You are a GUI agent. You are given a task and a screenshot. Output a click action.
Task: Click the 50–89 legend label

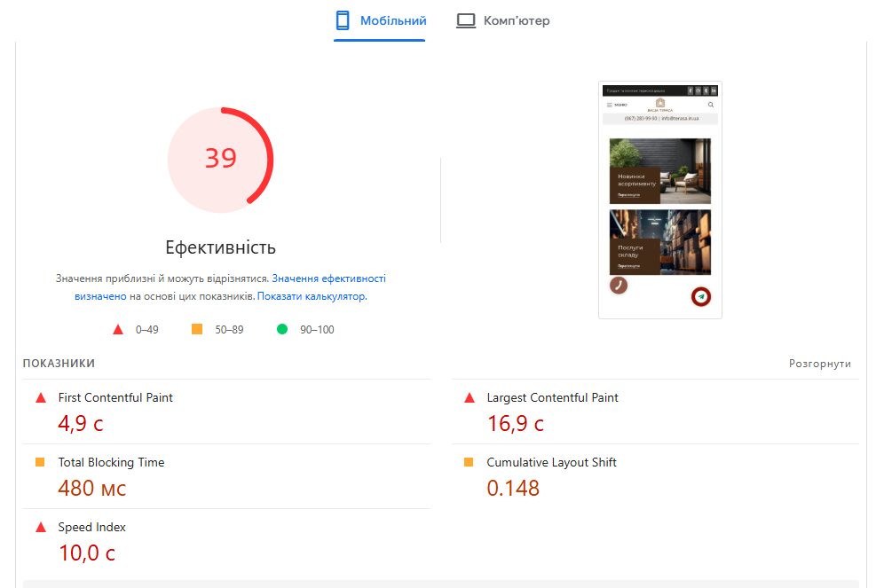230,330
